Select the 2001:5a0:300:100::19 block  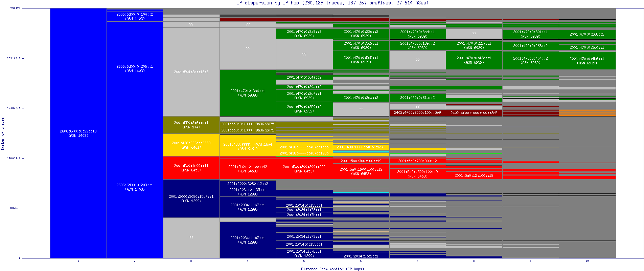(x=361, y=161)
